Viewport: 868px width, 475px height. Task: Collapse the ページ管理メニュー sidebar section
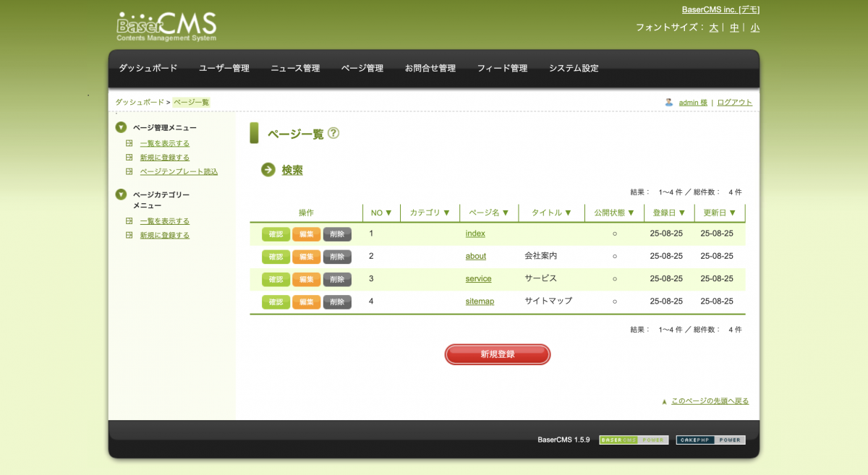121,128
